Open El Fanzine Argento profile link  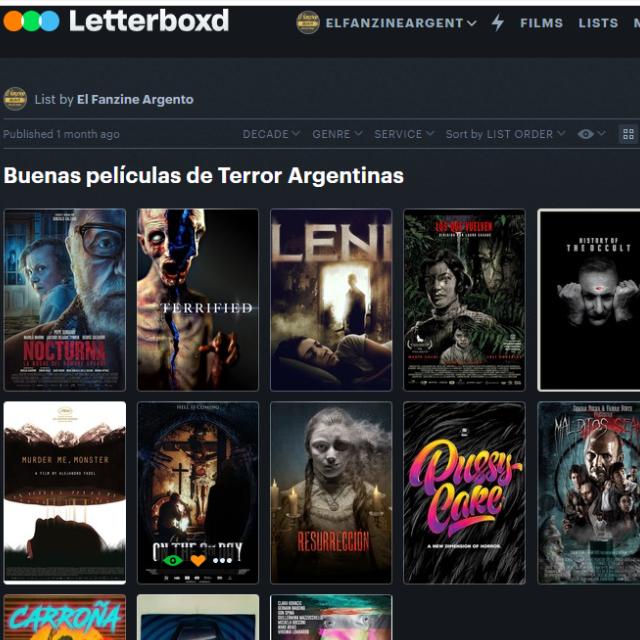(135, 100)
